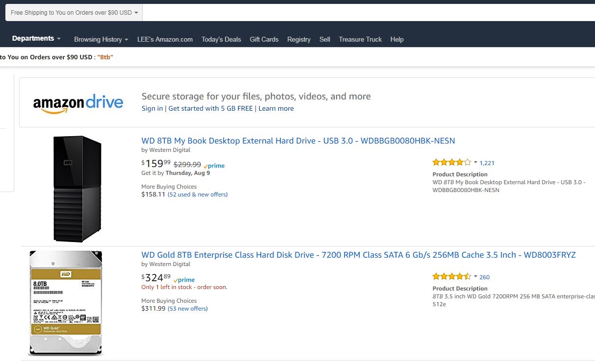Navigate to Gift Cards
The image size is (595, 364).
(x=264, y=39)
